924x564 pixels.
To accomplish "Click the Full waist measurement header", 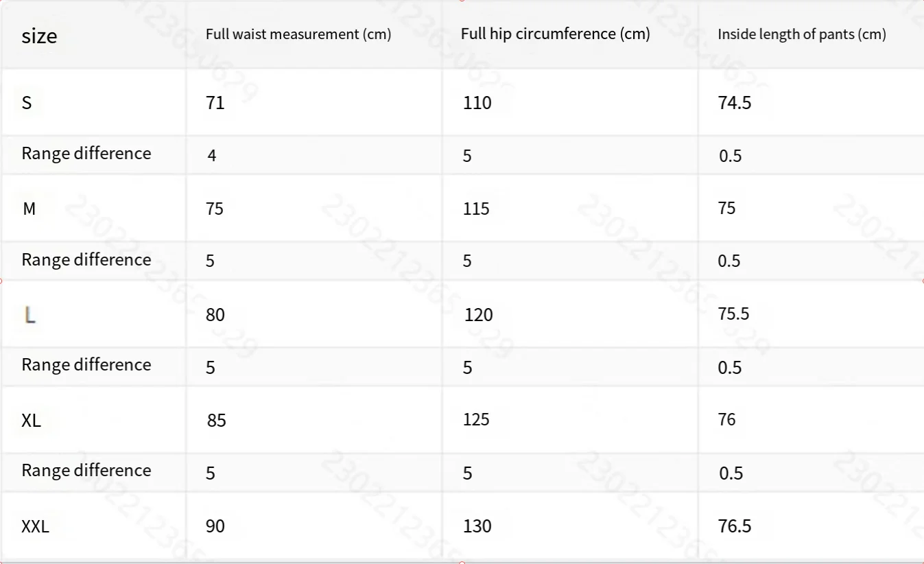I will 298,34.
